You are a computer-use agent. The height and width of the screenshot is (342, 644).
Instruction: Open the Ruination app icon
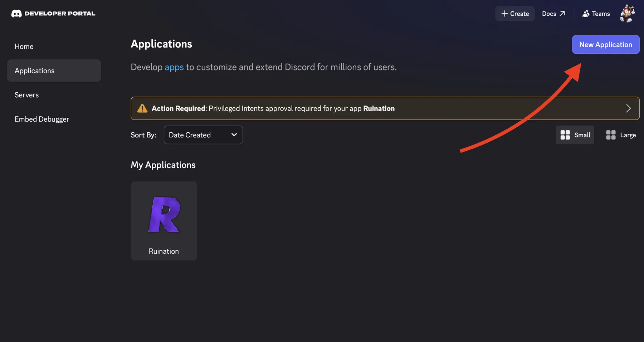point(164,215)
